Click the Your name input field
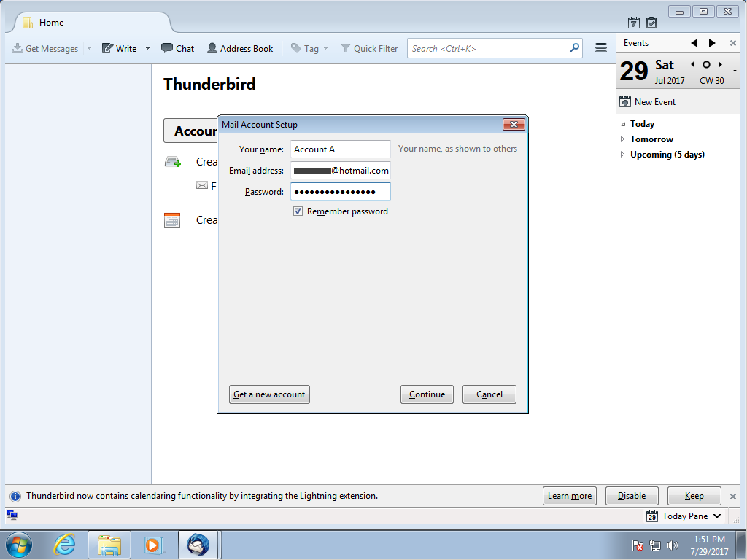 coord(340,149)
